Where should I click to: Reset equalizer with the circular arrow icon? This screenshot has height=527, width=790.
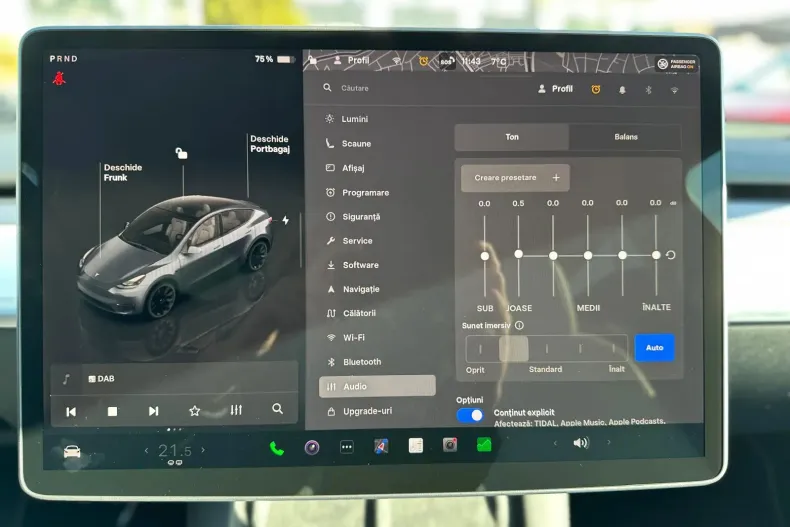(671, 255)
